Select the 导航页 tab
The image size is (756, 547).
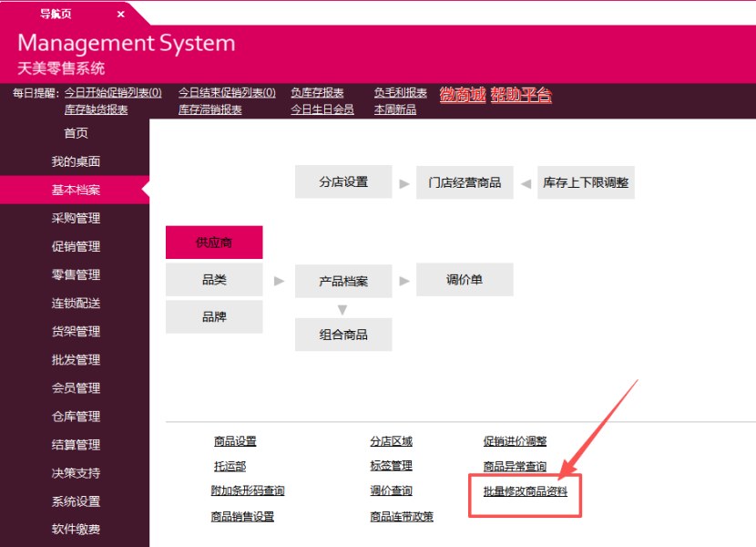coord(56,14)
